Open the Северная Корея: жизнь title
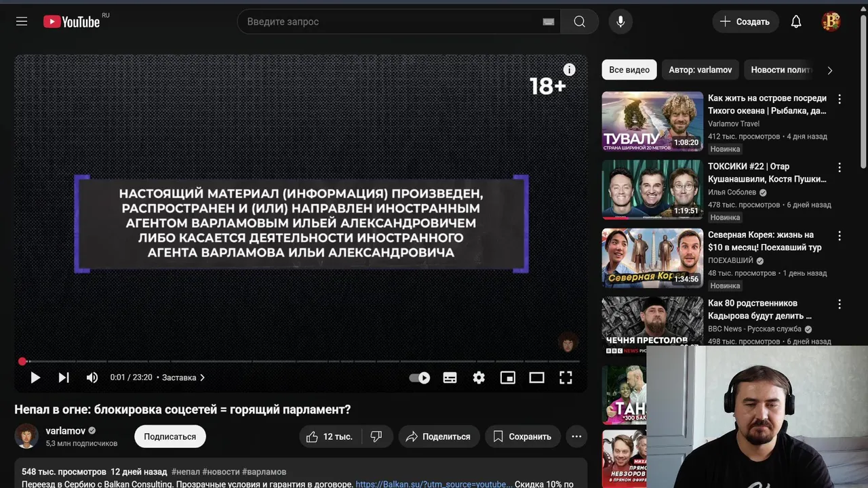Image resolution: width=868 pixels, height=488 pixels. click(765, 241)
